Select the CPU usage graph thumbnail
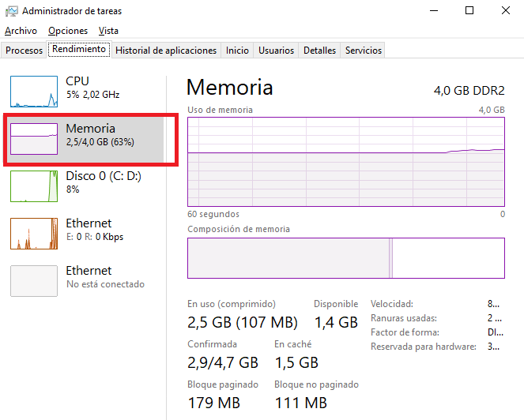The image size is (524, 420). pos(34,92)
